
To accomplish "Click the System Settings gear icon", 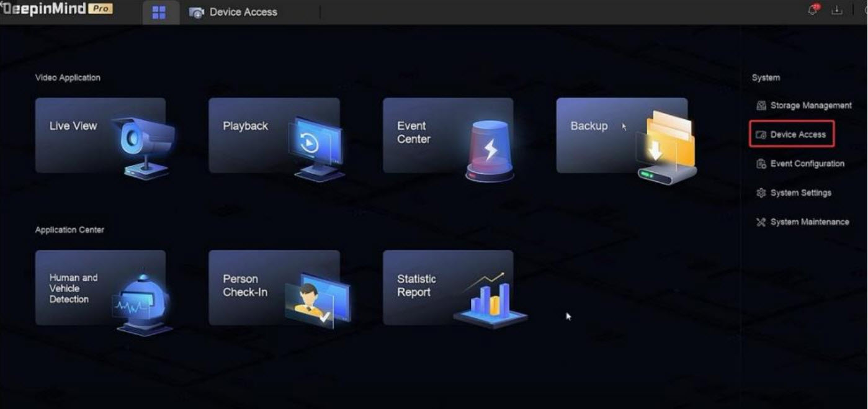I will (761, 193).
